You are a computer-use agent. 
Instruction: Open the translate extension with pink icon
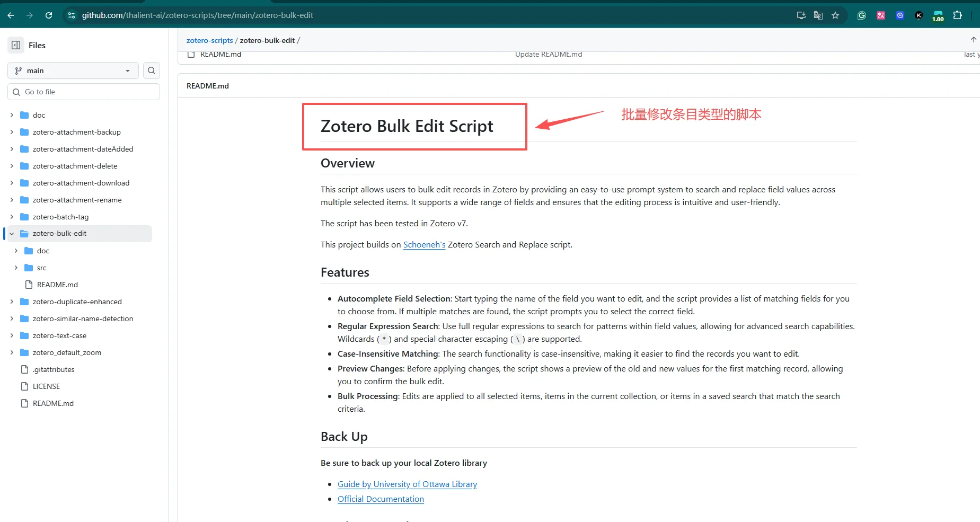(x=880, y=15)
